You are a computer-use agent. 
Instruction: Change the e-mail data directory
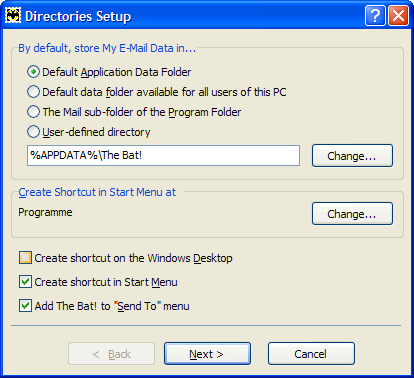[352, 156]
